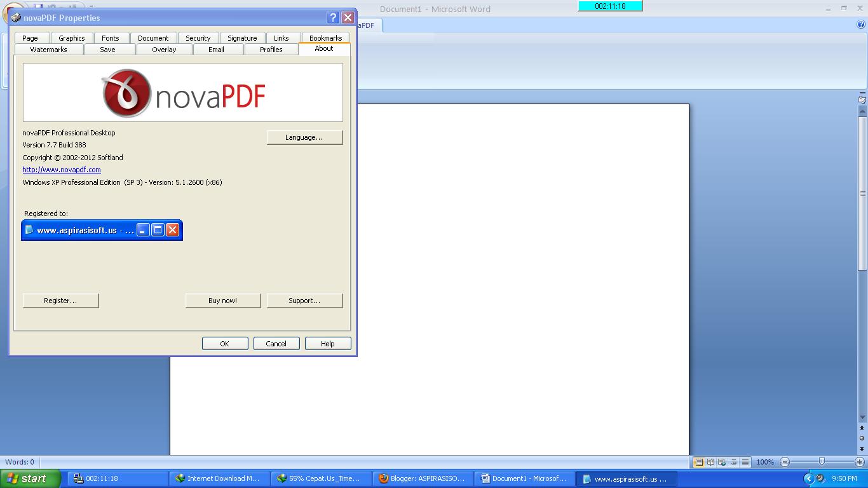Viewport: 868px width, 488px height.
Task: Open the Internet Download Manager taskbar item
Action: (x=219, y=478)
